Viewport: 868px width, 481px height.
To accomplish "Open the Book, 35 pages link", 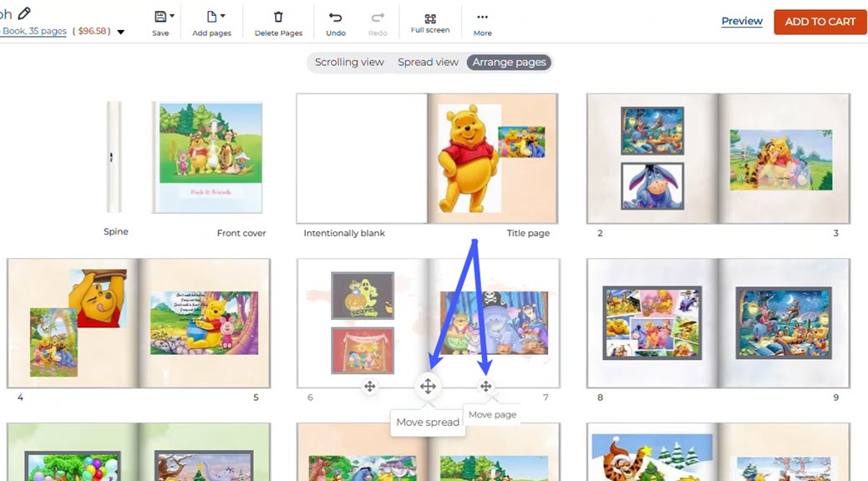I will coord(33,32).
